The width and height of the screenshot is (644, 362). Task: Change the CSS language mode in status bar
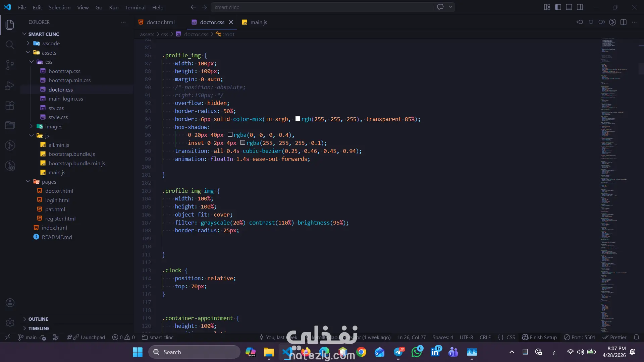tap(511, 338)
